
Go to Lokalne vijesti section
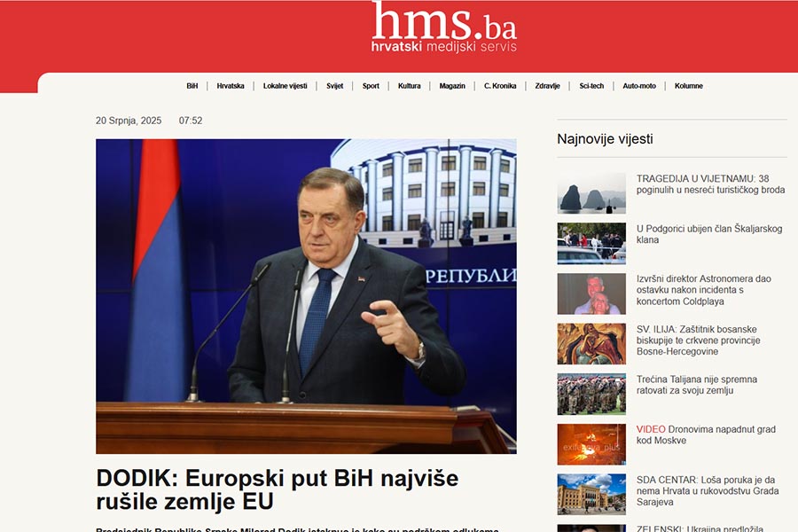pyautogui.click(x=285, y=86)
